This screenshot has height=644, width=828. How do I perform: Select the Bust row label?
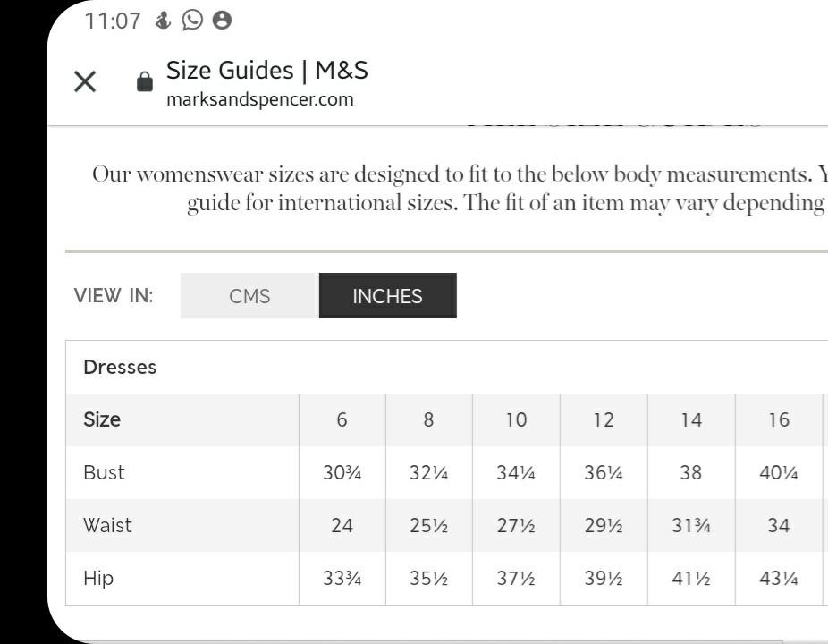pos(104,472)
